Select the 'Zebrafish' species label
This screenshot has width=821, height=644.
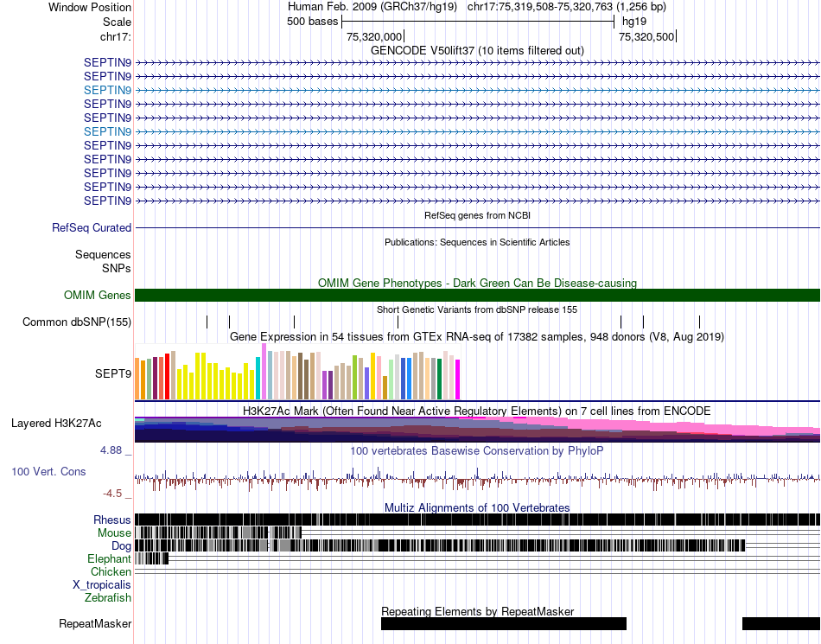[108, 598]
